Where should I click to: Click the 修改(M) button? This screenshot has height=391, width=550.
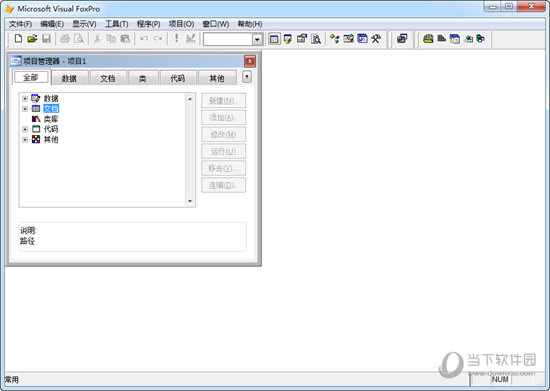click(223, 134)
